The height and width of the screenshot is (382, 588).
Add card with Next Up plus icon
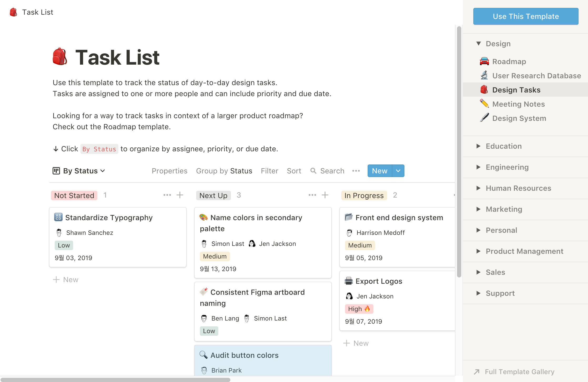point(325,195)
